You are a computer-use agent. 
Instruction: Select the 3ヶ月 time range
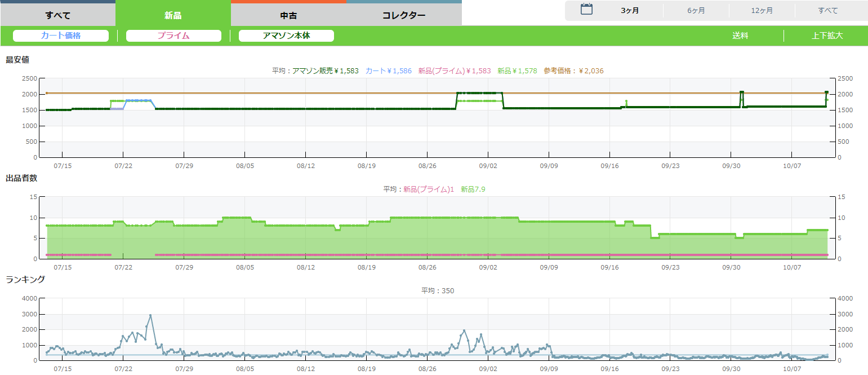coord(630,11)
